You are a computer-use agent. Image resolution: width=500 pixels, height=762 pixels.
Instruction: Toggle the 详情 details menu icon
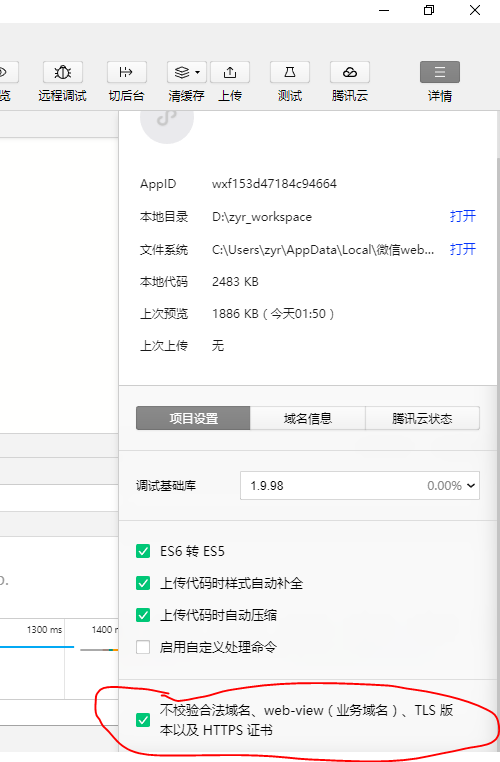440,72
